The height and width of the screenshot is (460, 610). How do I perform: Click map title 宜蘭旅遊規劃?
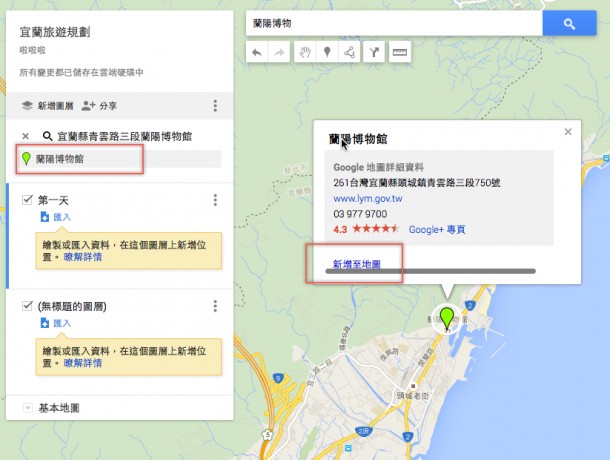pyautogui.click(x=55, y=32)
